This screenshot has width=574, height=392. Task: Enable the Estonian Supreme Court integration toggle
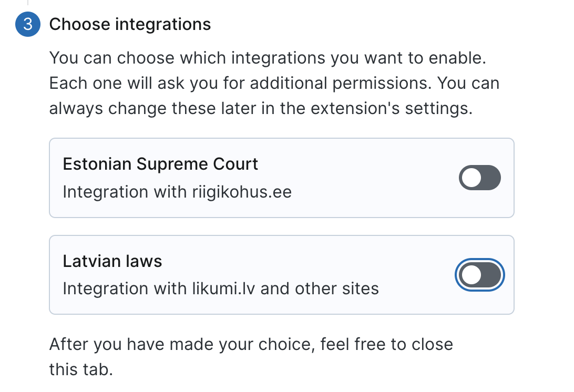(479, 178)
